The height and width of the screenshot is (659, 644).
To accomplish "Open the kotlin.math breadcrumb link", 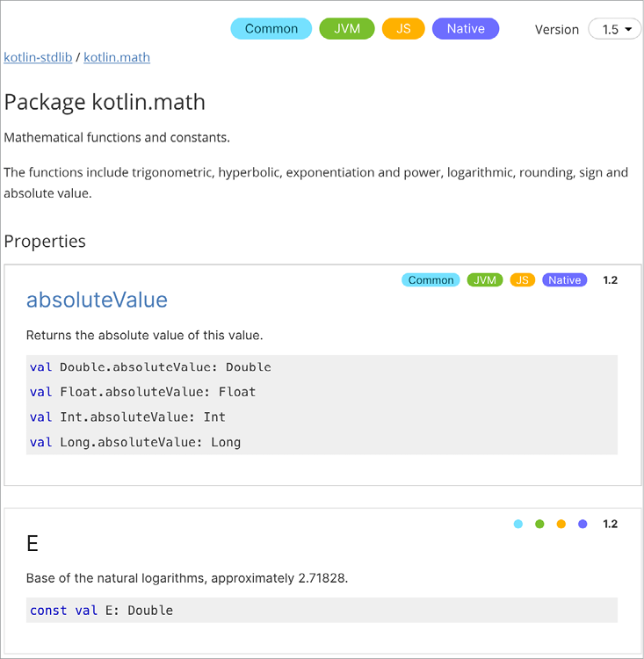I will click(117, 57).
